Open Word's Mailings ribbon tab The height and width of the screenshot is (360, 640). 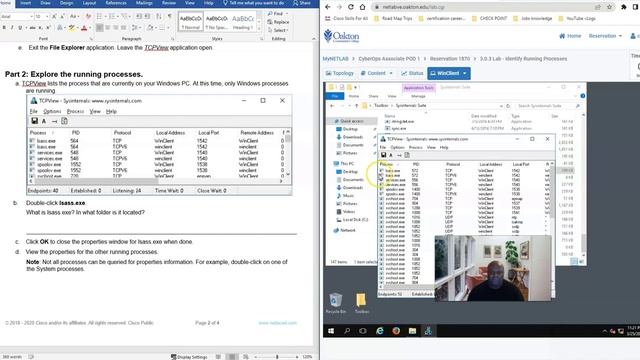click(x=144, y=3)
